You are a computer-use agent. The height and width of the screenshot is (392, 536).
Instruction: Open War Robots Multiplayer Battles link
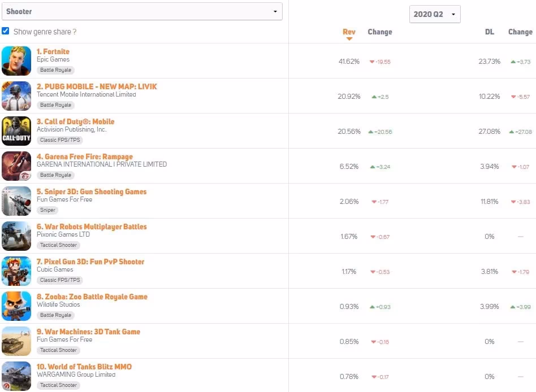coord(92,227)
